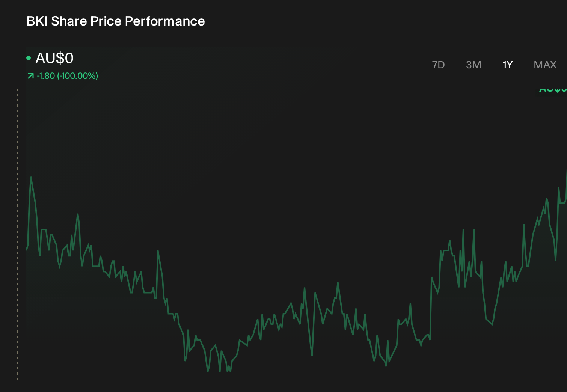Click the first tall peak at chart start
This screenshot has width=567, height=392.
click(x=31, y=178)
